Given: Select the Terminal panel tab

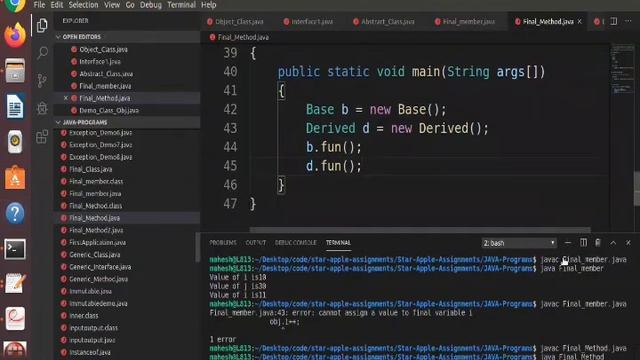Looking at the screenshot, I should (x=338, y=243).
